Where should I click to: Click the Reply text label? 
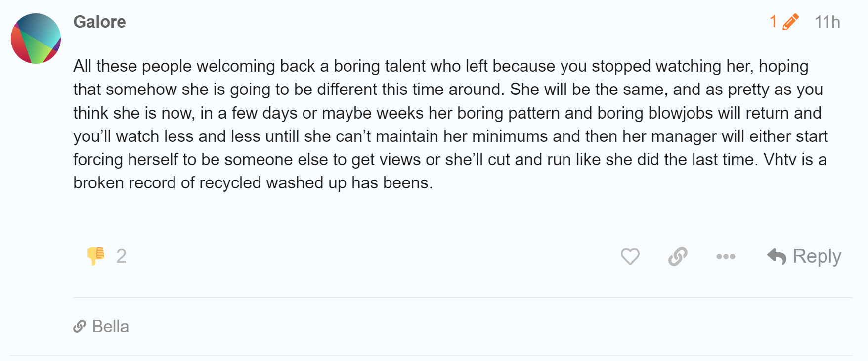pyautogui.click(x=817, y=256)
